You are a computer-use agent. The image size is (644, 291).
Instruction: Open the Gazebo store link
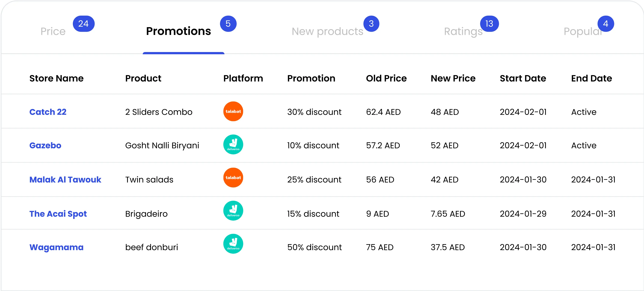point(45,145)
